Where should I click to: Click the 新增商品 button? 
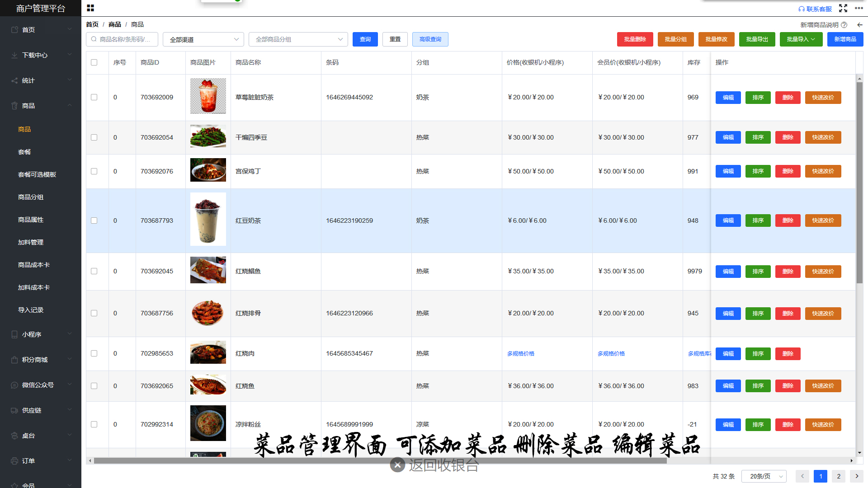point(845,39)
